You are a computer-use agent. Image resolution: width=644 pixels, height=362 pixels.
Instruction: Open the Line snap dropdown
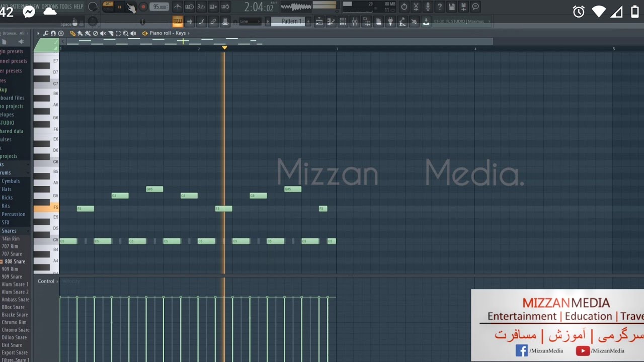[x=250, y=21]
